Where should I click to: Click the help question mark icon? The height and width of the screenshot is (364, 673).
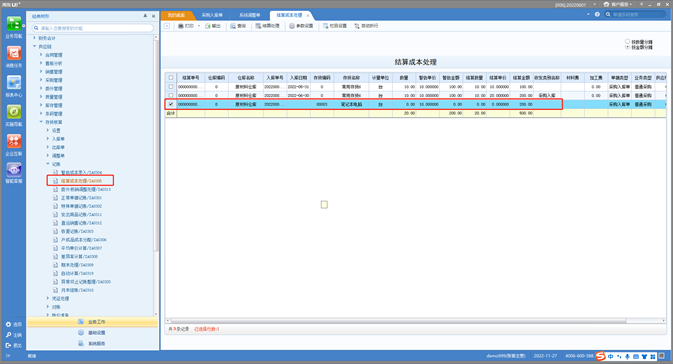coord(597,14)
